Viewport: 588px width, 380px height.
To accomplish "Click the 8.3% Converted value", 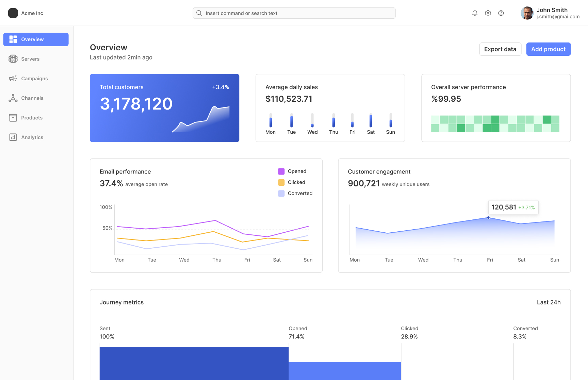I will 520,336.
